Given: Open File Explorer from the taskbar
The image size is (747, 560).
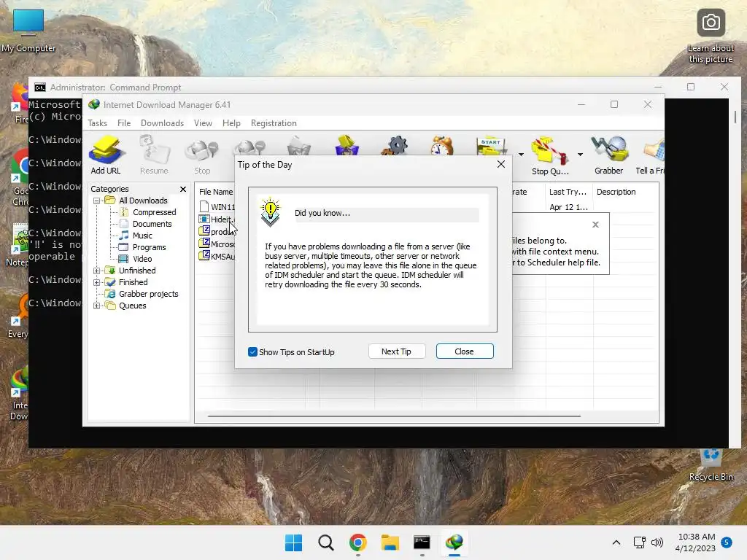Looking at the screenshot, I should [x=390, y=542].
